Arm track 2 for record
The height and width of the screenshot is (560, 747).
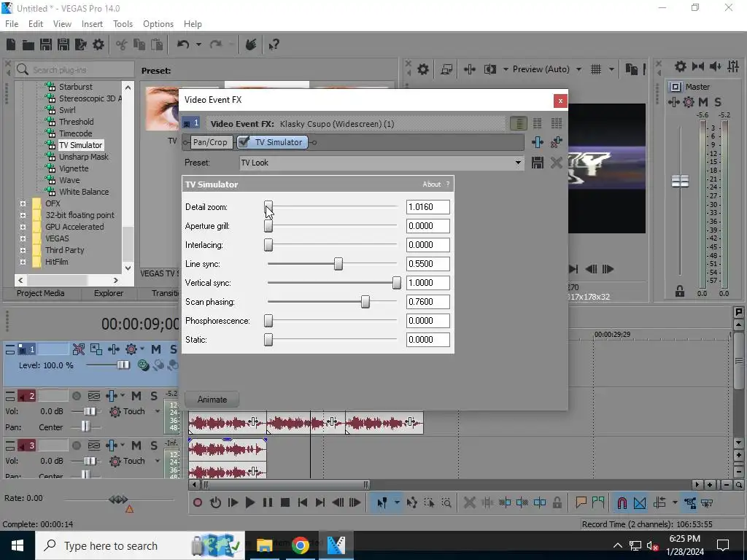[x=76, y=396]
